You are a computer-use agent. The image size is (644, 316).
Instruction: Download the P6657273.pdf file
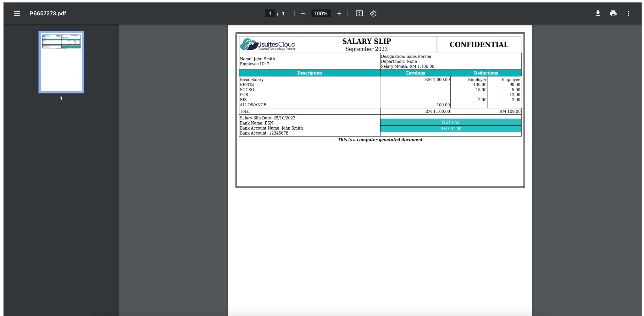coord(598,13)
